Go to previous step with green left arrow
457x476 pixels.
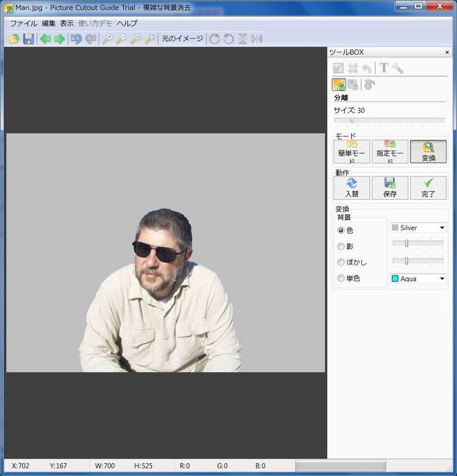click(46, 39)
